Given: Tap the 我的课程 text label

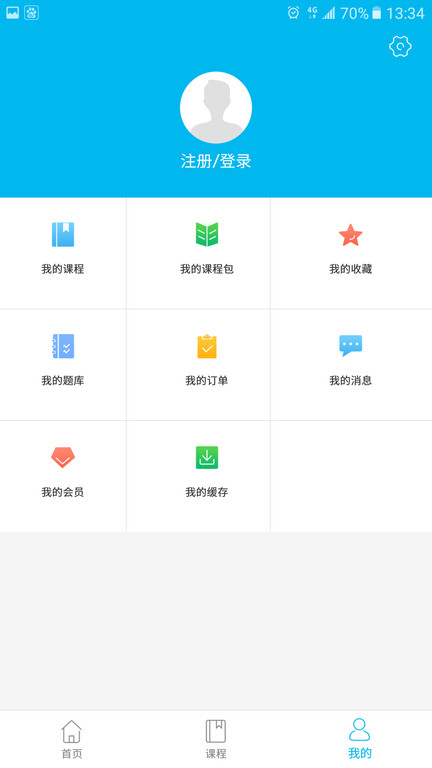Looking at the screenshot, I should [63, 269].
